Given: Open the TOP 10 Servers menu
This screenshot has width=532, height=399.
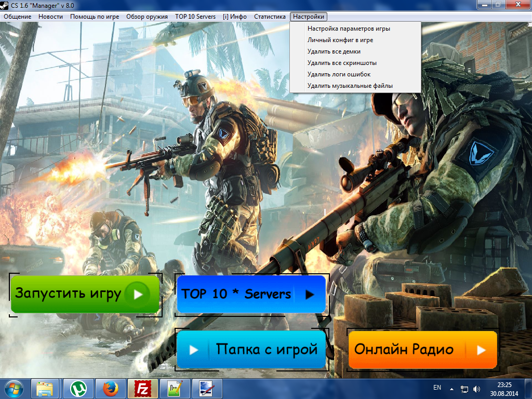Looking at the screenshot, I should (195, 17).
